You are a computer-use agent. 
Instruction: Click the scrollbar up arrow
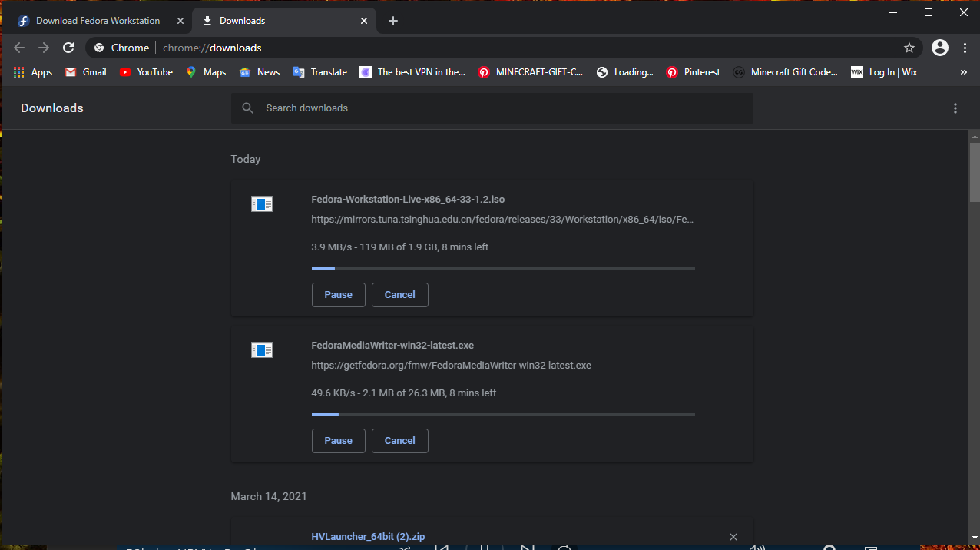pos(975,136)
